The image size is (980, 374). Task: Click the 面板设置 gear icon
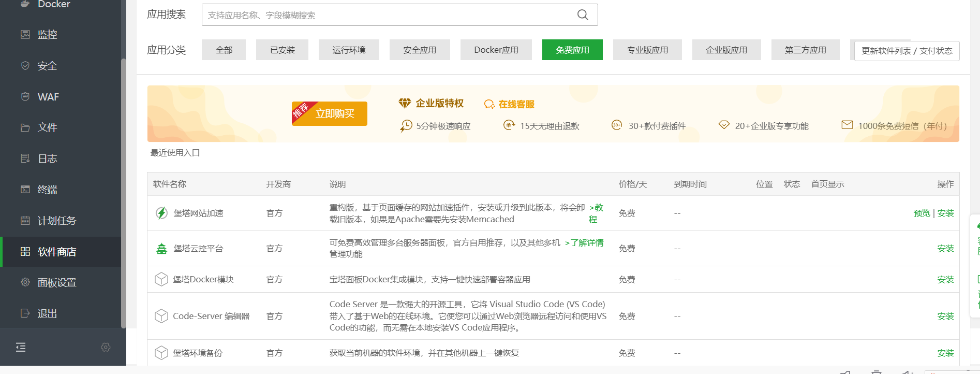click(x=25, y=282)
